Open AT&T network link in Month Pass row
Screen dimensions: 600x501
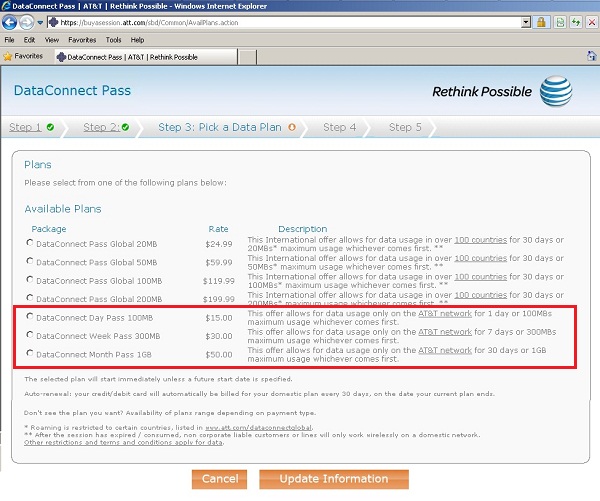click(x=445, y=350)
